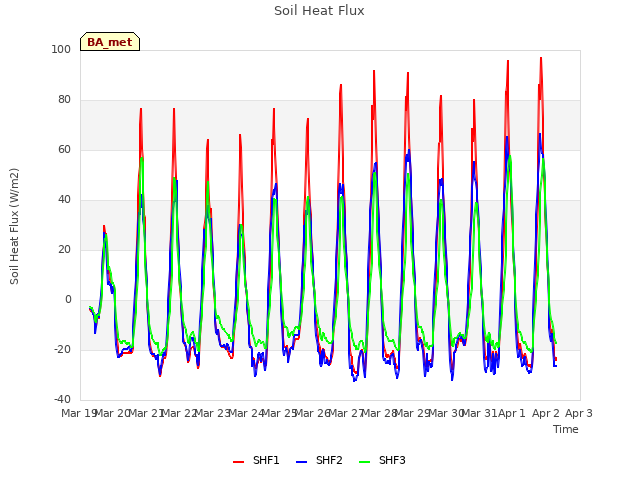Click the Soil Heat Flux chart title

[319, 11]
